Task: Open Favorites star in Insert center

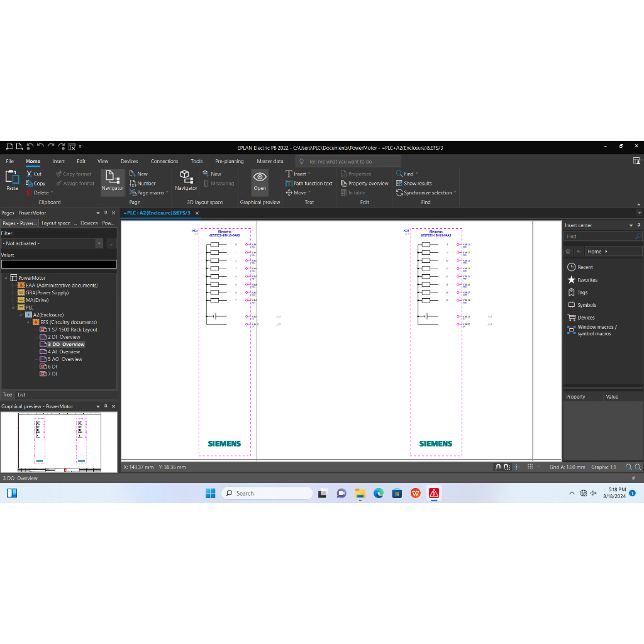Action: tap(571, 280)
